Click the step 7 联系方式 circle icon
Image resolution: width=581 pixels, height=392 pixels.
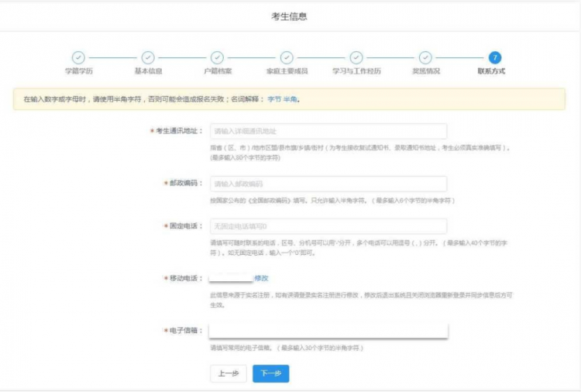coord(495,58)
